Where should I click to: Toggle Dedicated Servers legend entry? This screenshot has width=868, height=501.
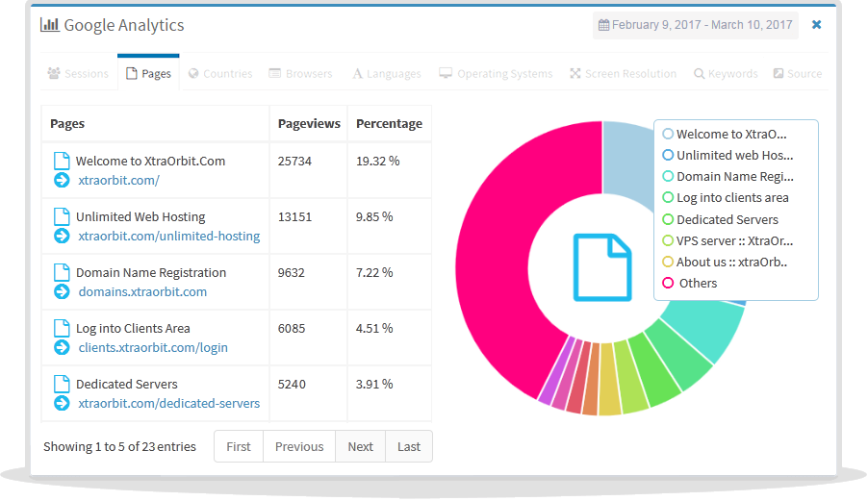pos(720,219)
